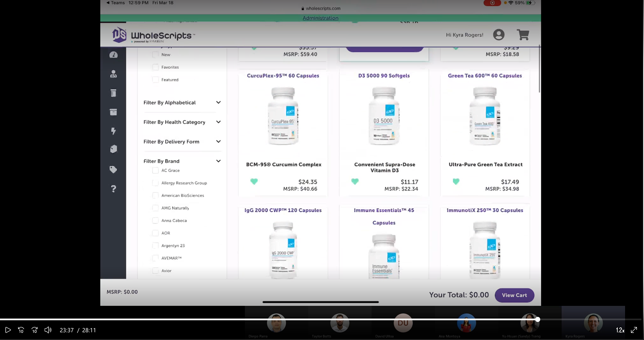644x340 pixels.
Task: Rewind video 10 seconds
Action: click(21, 330)
